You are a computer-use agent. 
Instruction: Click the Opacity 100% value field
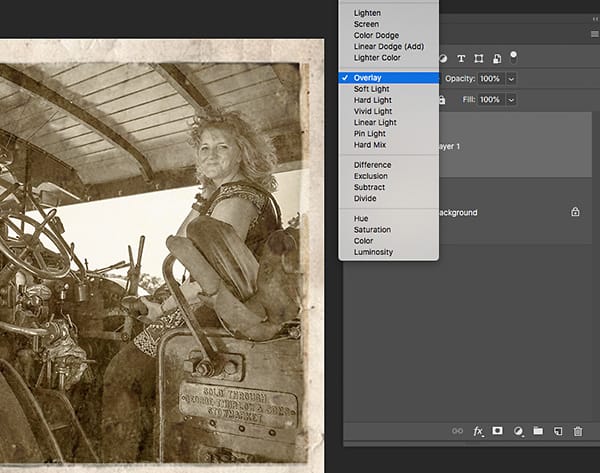[490, 78]
